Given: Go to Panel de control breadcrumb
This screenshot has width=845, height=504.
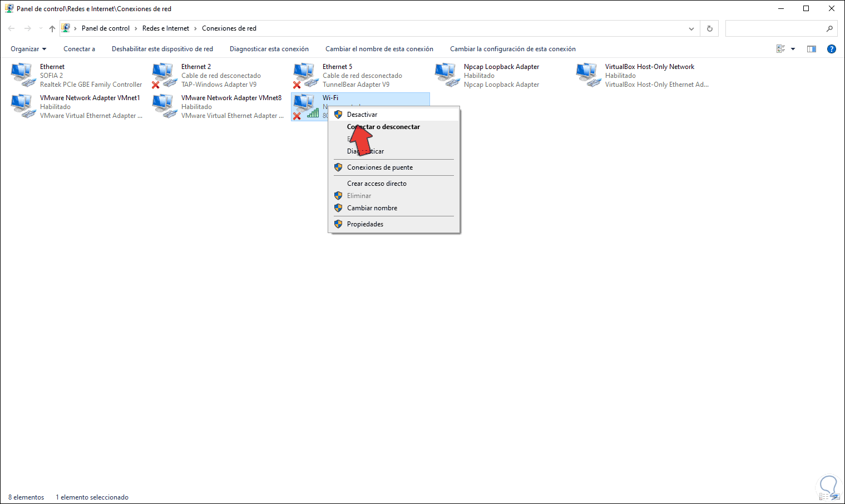Looking at the screenshot, I should pyautogui.click(x=106, y=28).
